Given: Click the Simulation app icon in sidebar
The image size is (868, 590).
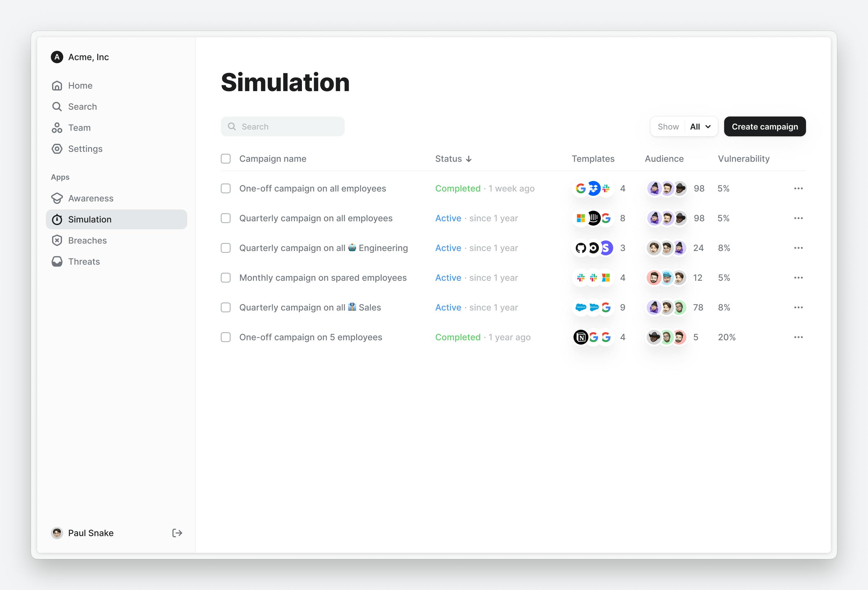Looking at the screenshot, I should pyautogui.click(x=57, y=219).
